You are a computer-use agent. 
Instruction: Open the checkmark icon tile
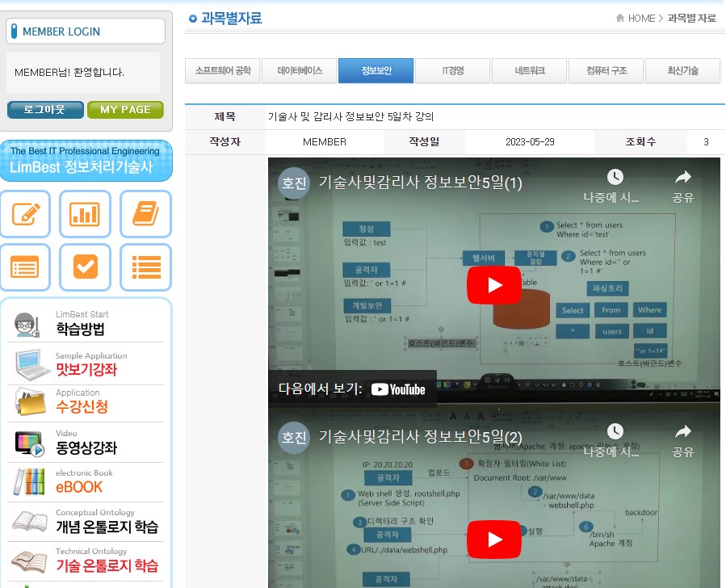click(x=85, y=267)
